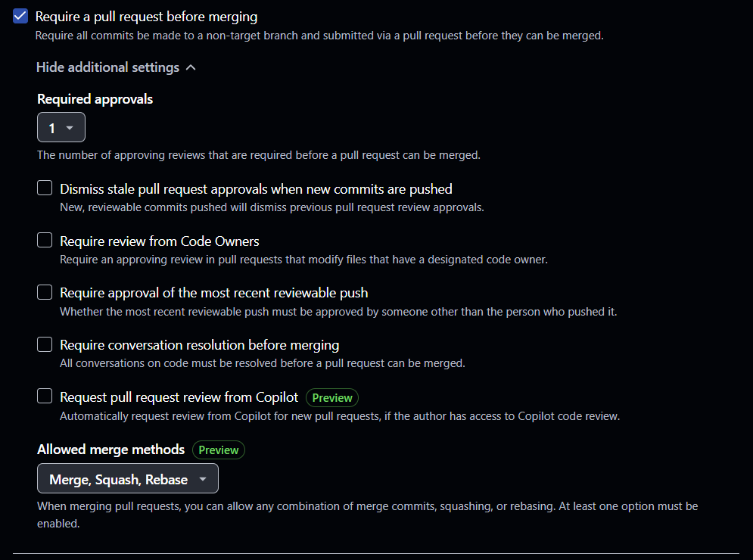The image size is (753, 560).
Task: Toggle the 'Request pull request review from Copilot' checkbox
Action: coord(45,396)
